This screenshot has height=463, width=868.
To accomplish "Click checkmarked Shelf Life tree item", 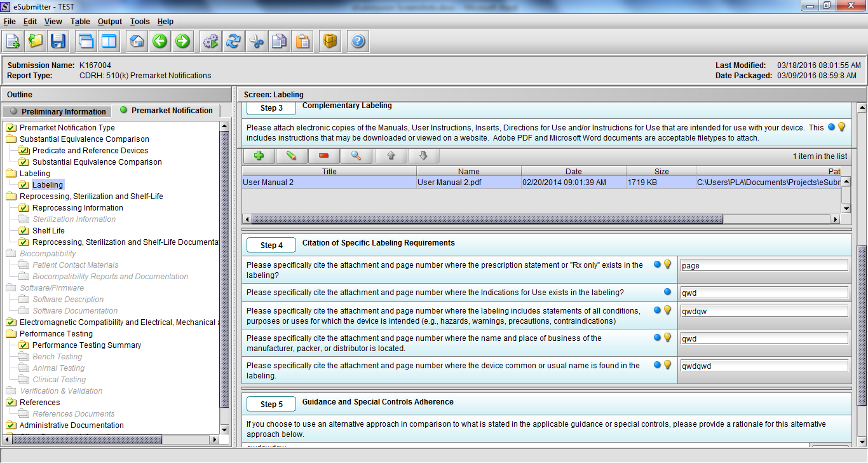I will (48, 231).
